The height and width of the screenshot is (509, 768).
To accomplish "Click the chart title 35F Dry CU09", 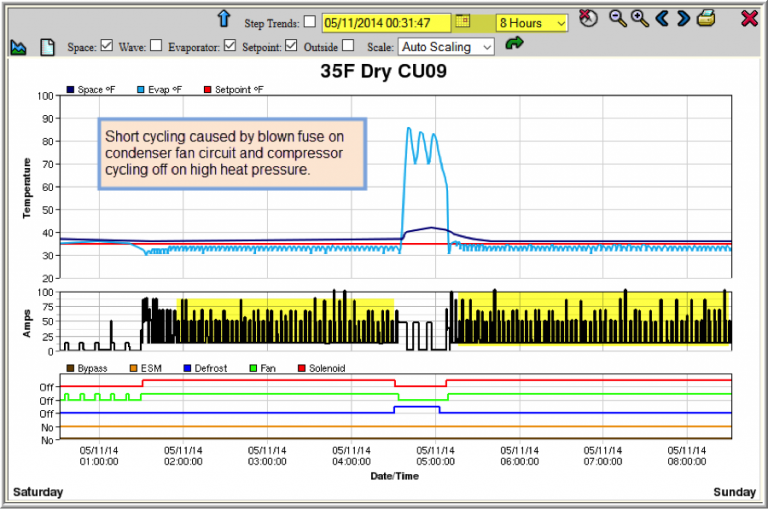I will point(384,72).
